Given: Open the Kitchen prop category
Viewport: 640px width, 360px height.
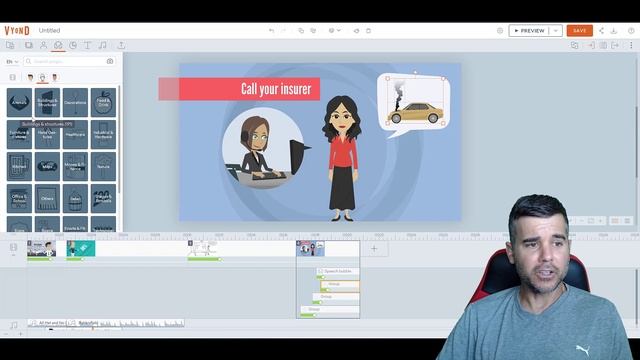Looking at the screenshot, I should point(19,167).
